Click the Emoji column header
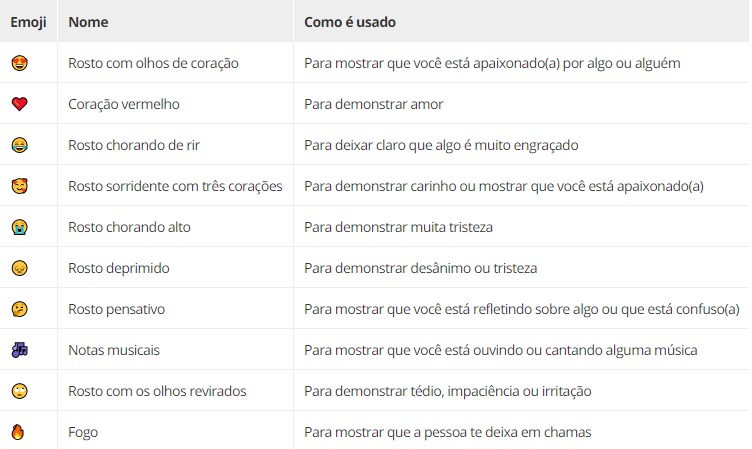The width and height of the screenshot is (752, 449). click(x=28, y=22)
